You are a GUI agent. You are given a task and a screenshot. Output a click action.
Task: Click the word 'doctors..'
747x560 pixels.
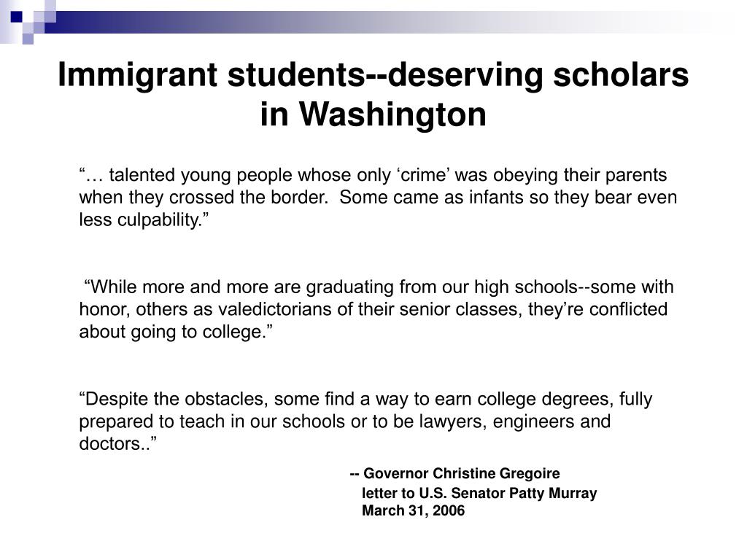click(x=117, y=444)
